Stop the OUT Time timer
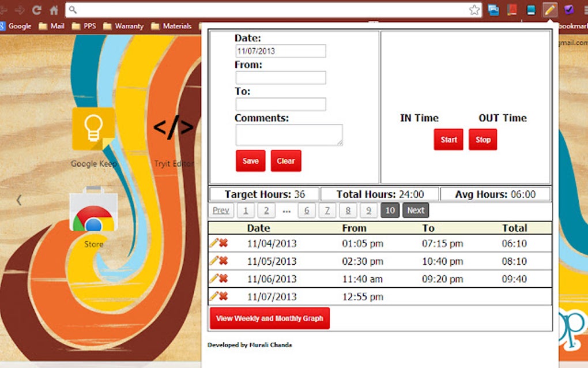The height and width of the screenshot is (368, 588). [x=483, y=140]
